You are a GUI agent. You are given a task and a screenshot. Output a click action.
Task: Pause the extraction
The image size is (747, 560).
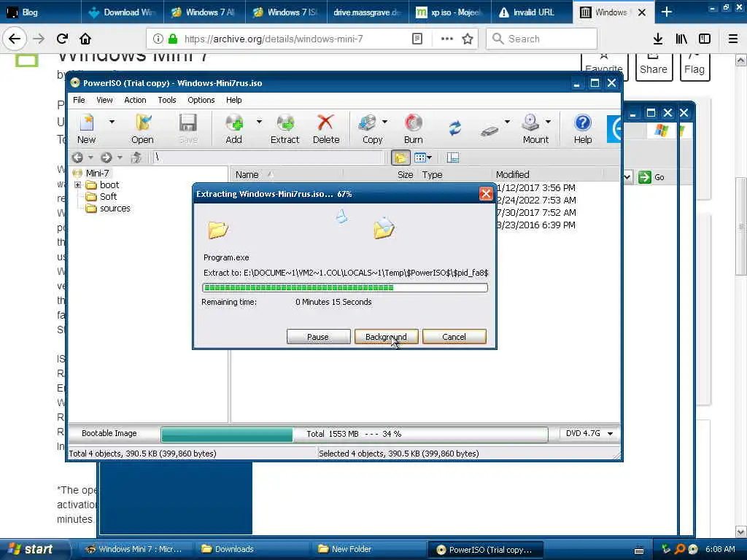318,337
